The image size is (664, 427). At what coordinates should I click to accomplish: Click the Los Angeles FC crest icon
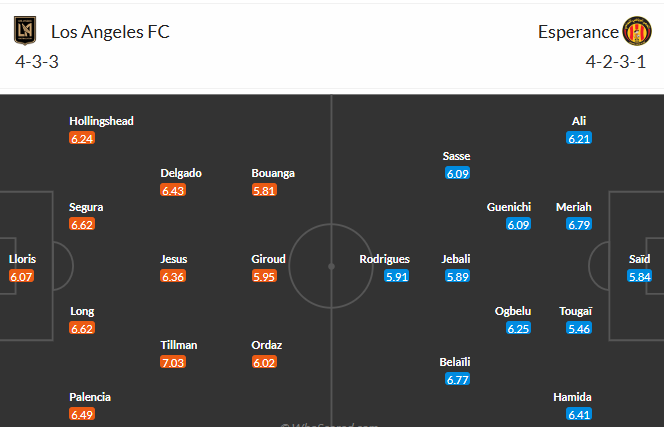(x=25, y=30)
